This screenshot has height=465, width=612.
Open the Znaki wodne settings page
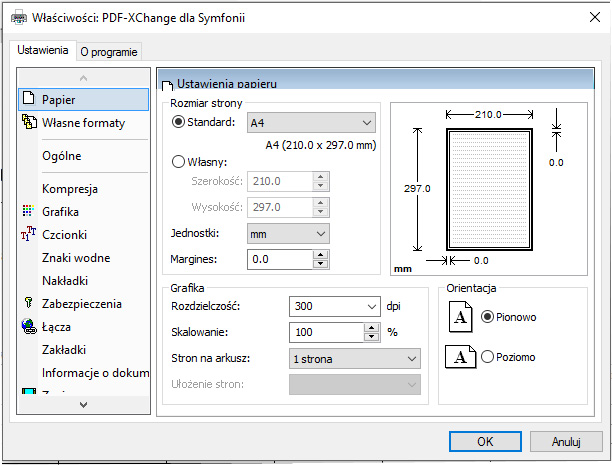tap(76, 258)
